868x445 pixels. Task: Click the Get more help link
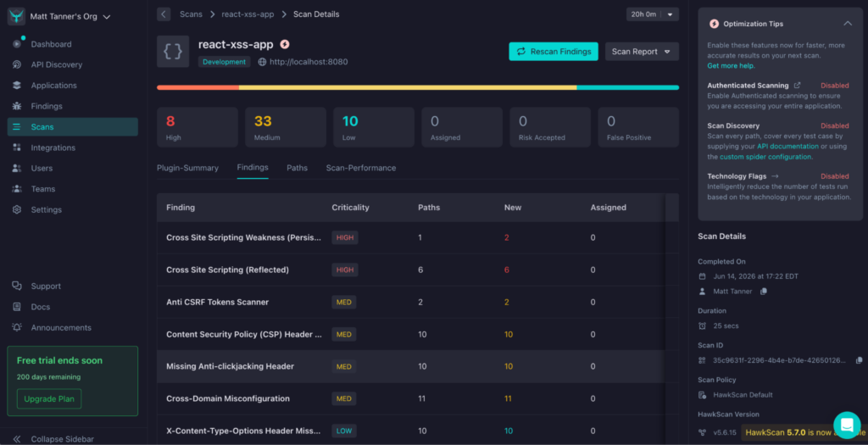point(731,66)
